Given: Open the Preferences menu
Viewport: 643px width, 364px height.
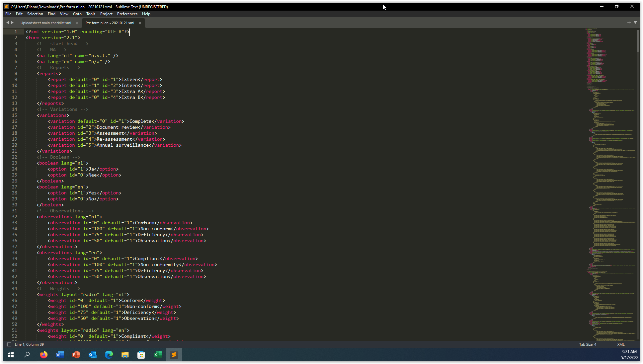Looking at the screenshot, I should click(127, 14).
